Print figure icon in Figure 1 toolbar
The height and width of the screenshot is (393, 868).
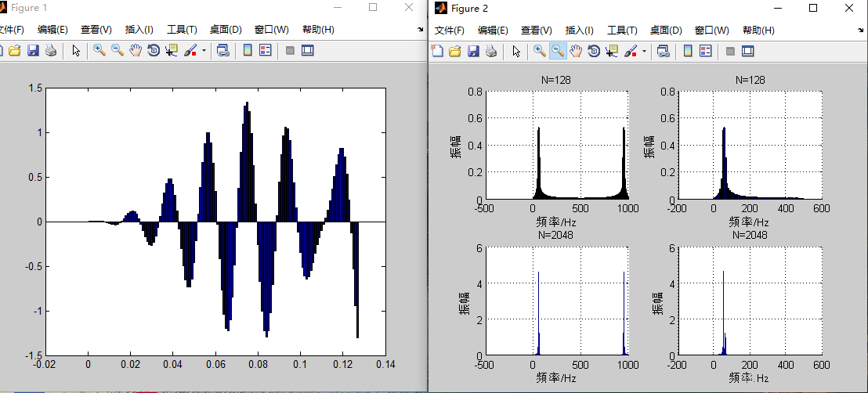(50, 51)
